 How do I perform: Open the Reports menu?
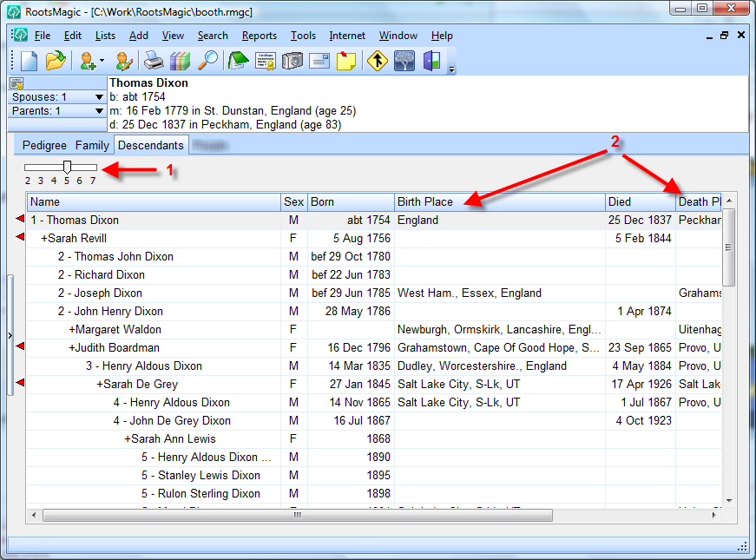pyautogui.click(x=260, y=36)
